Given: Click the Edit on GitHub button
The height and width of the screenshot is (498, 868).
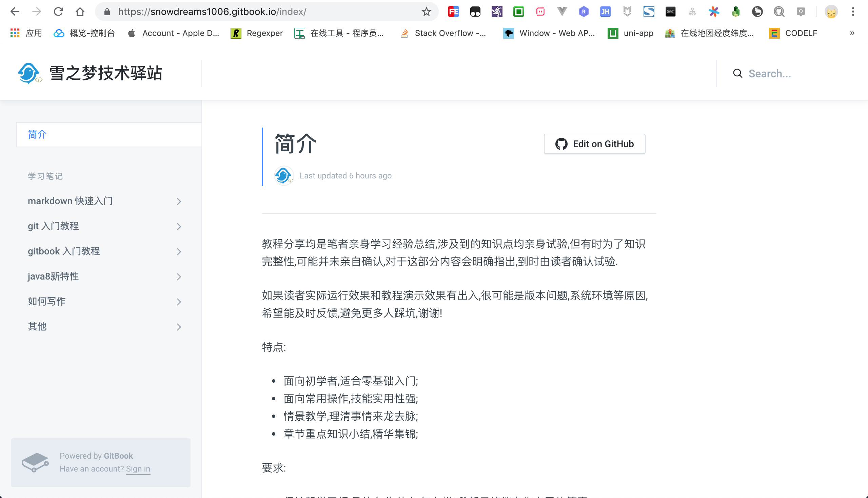Looking at the screenshot, I should [x=594, y=143].
